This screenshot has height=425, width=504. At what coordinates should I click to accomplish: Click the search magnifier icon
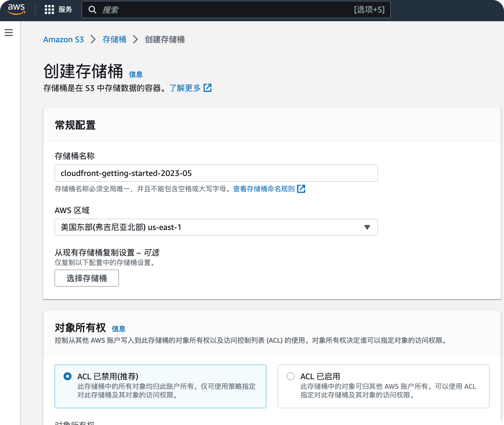coord(92,10)
